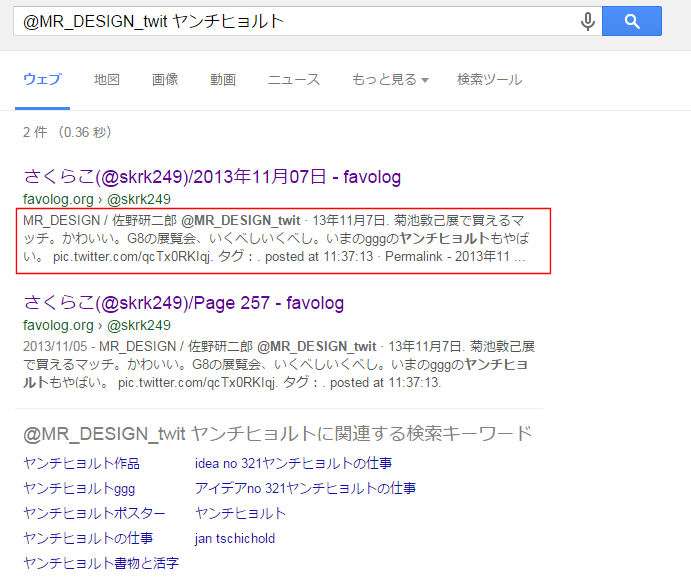Screen dimensions: 691x582
Task: Click the microphone voice search icon
Action: coord(587,21)
